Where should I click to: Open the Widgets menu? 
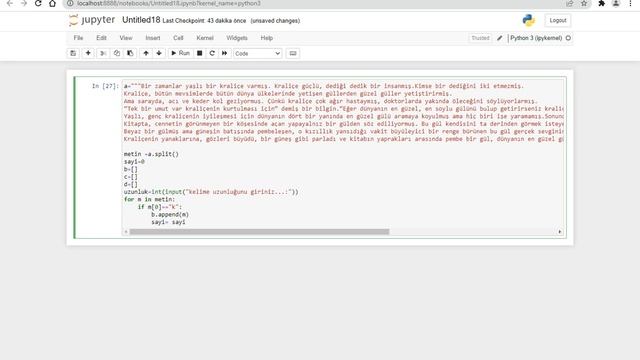237,38
